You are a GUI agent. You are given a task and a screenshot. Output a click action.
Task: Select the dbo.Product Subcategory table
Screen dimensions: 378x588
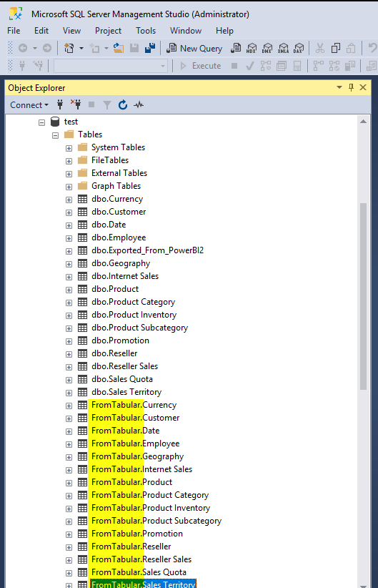pyautogui.click(x=140, y=328)
